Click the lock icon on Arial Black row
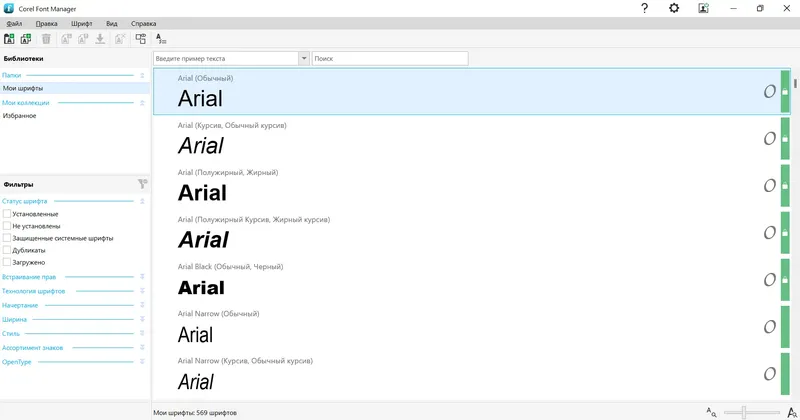800x420 pixels. [x=785, y=280]
